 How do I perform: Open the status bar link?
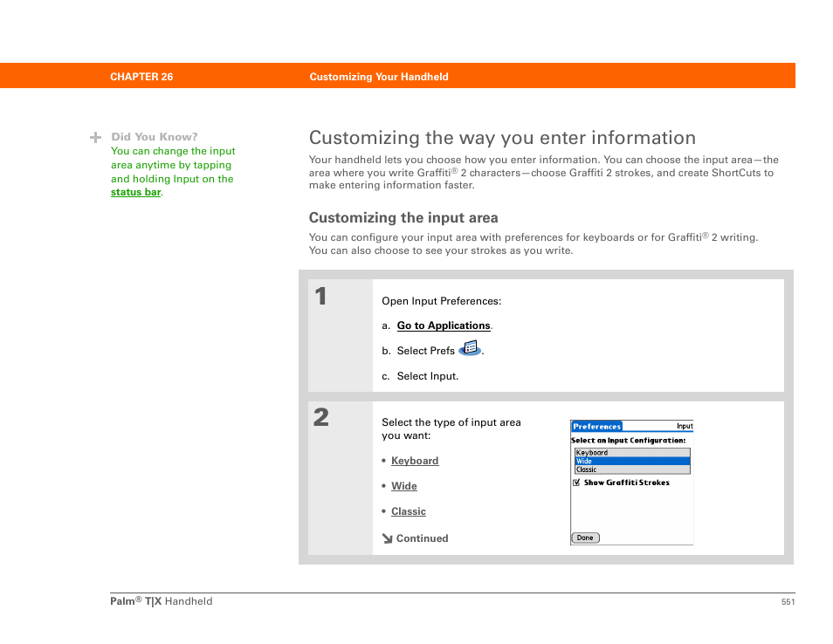(x=135, y=192)
